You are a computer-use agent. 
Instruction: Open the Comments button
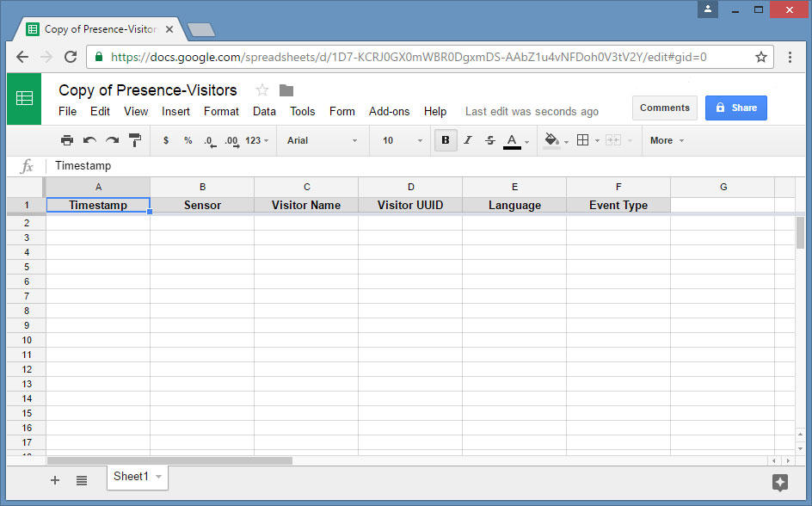665,108
